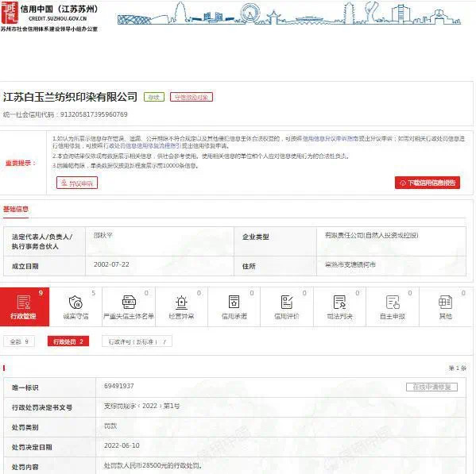Image resolution: width=476 pixels, height=474 pixels.
Task: Open the 其他 grid icon
Action: pyautogui.click(x=445, y=302)
